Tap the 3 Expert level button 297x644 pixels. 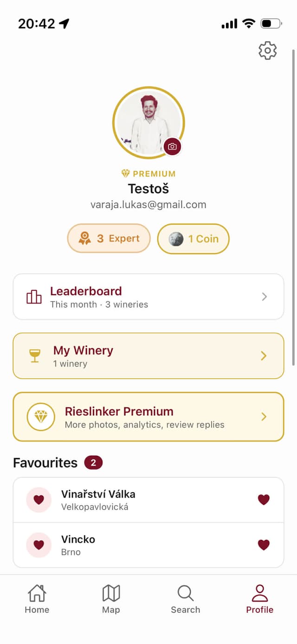click(x=109, y=238)
